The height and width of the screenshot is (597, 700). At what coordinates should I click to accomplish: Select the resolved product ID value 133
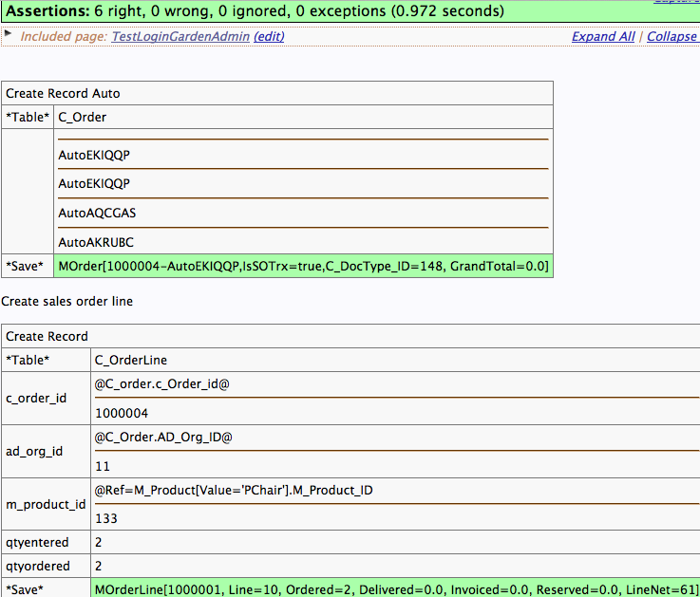(105, 519)
